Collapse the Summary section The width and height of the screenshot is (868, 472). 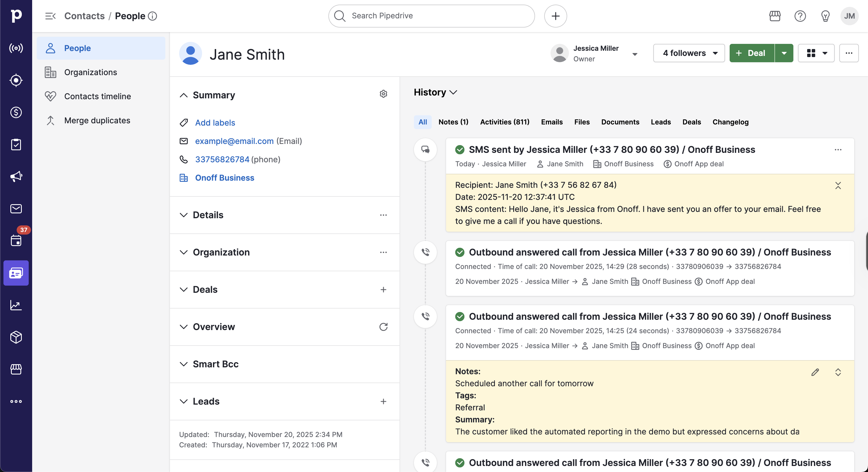click(x=183, y=95)
